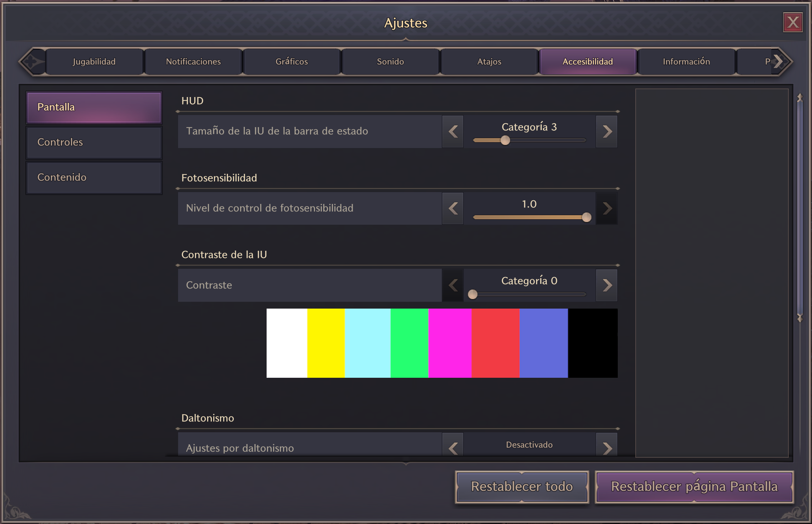
Task: Click 'Nivel de control de fotosensibilidad' row
Action: pyautogui.click(x=310, y=208)
